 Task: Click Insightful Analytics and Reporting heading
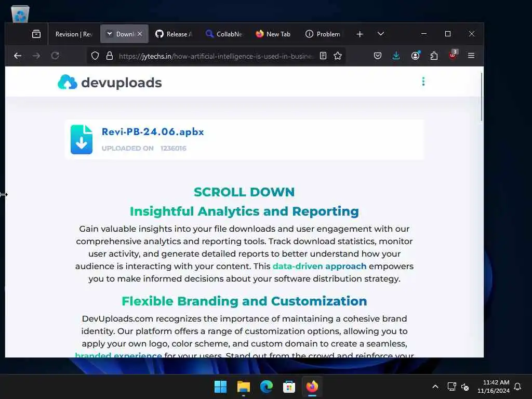tap(244, 211)
